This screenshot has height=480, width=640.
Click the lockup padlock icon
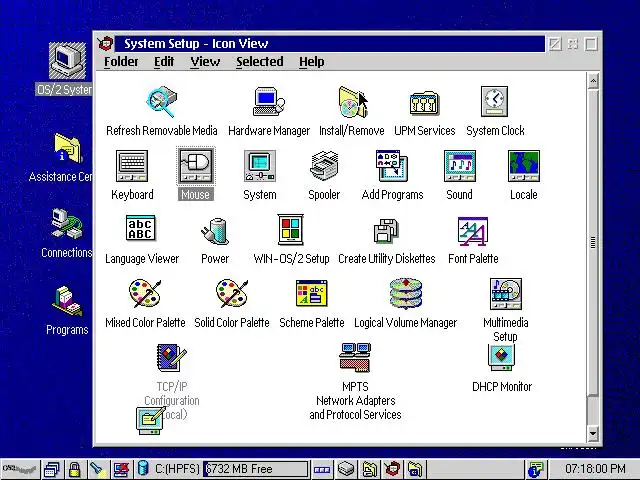[74, 469]
